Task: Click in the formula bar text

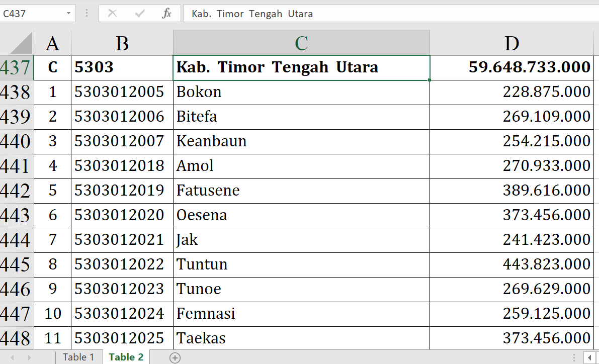Action: pyautogui.click(x=352, y=14)
